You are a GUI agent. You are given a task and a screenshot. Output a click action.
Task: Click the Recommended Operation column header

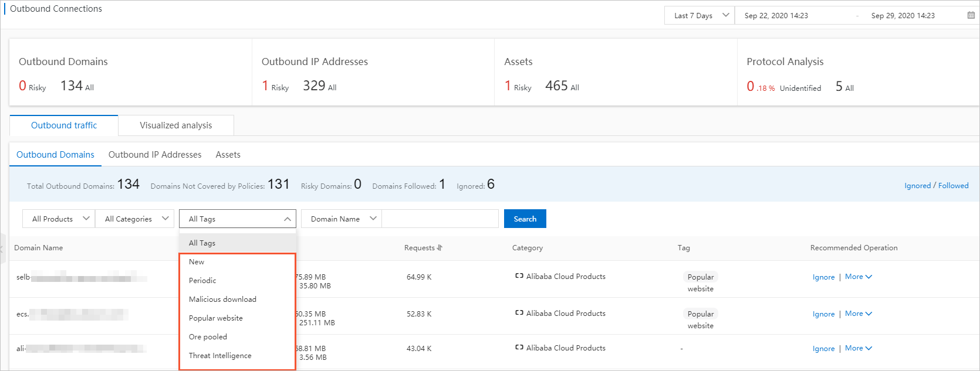click(854, 248)
